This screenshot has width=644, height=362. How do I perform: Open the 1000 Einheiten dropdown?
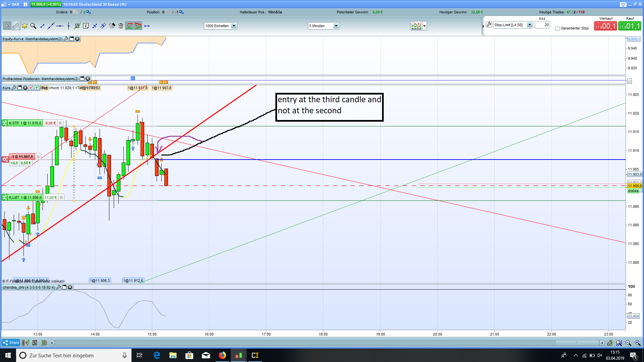[x=234, y=26]
